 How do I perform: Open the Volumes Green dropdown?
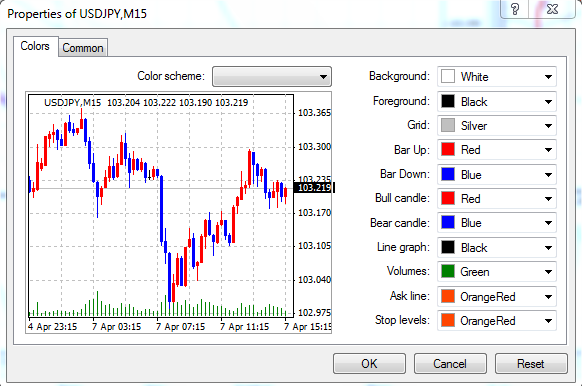(497, 272)
